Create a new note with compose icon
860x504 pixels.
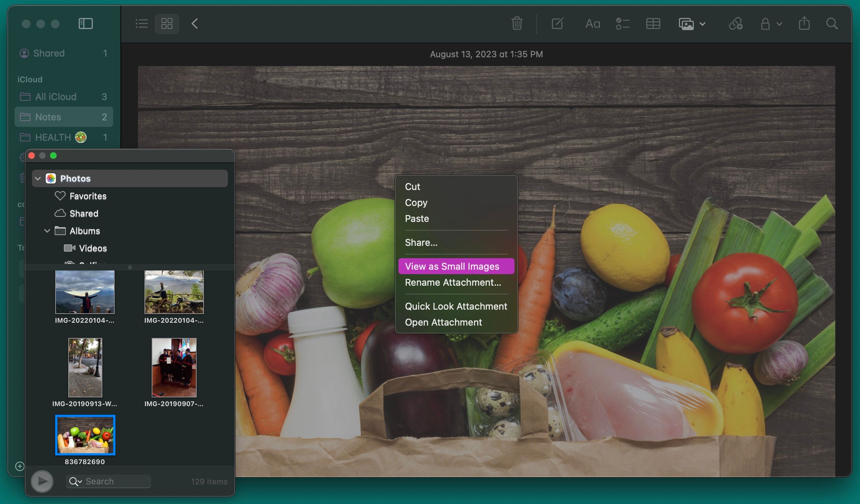pos(557,24)
